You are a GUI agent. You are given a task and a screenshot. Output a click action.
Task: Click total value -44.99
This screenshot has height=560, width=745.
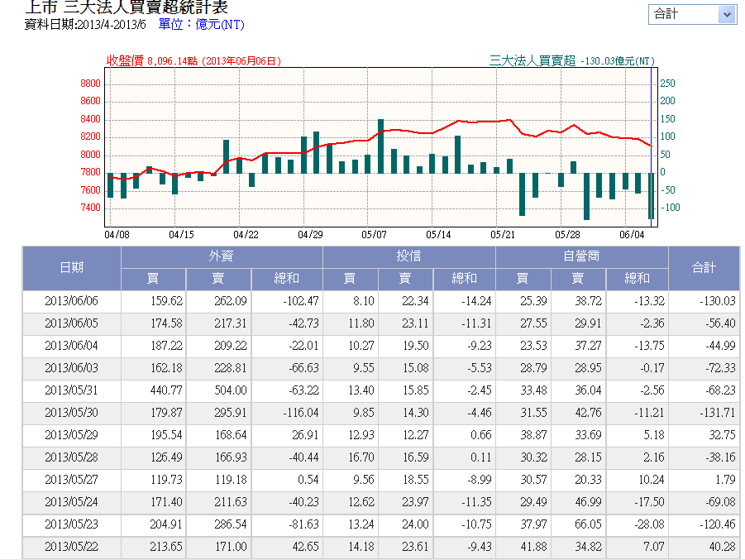(x=720, y=346)
